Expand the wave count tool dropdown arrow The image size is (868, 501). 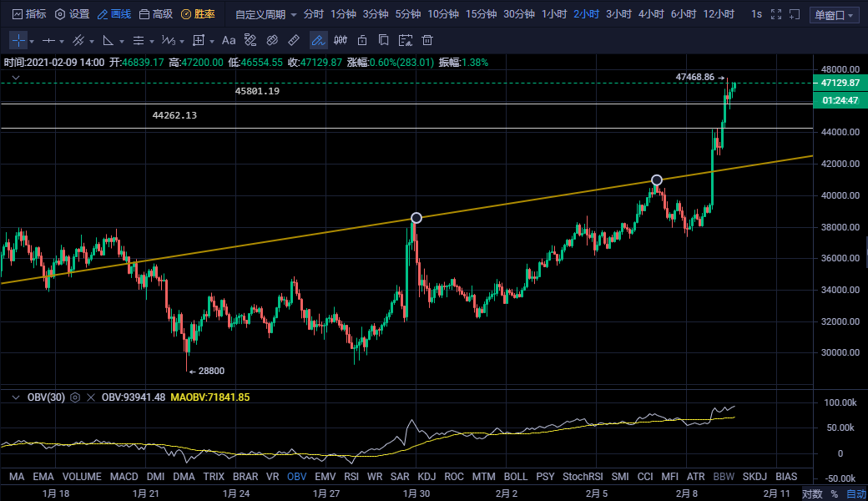(182, 42)
